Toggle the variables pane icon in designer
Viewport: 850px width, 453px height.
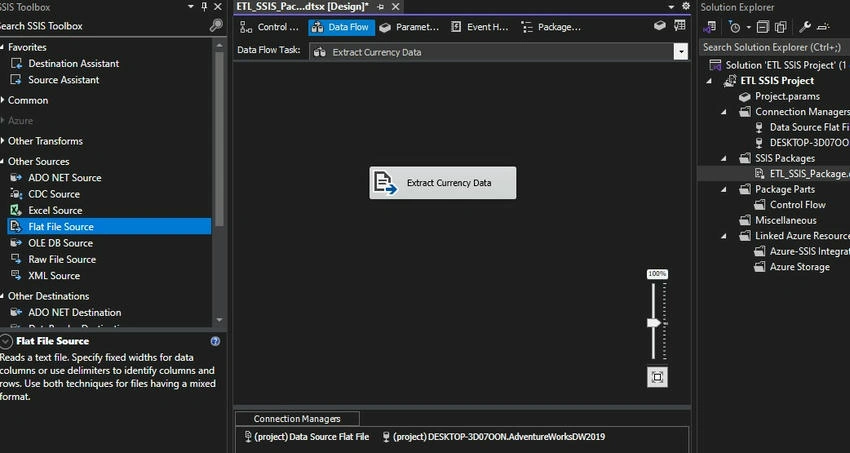680,25
